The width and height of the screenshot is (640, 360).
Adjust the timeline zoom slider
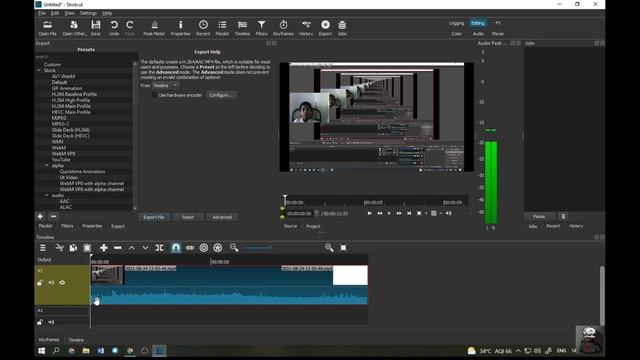(x=258, y=248)
